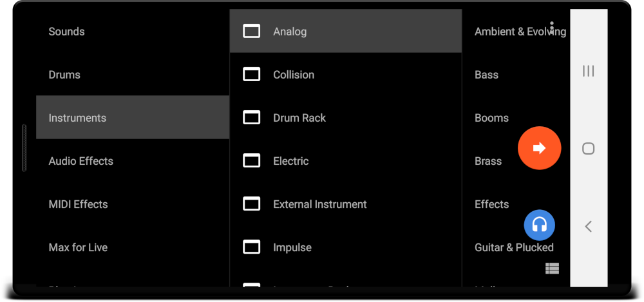Click the Drum Rack device icon

[251, 118]
